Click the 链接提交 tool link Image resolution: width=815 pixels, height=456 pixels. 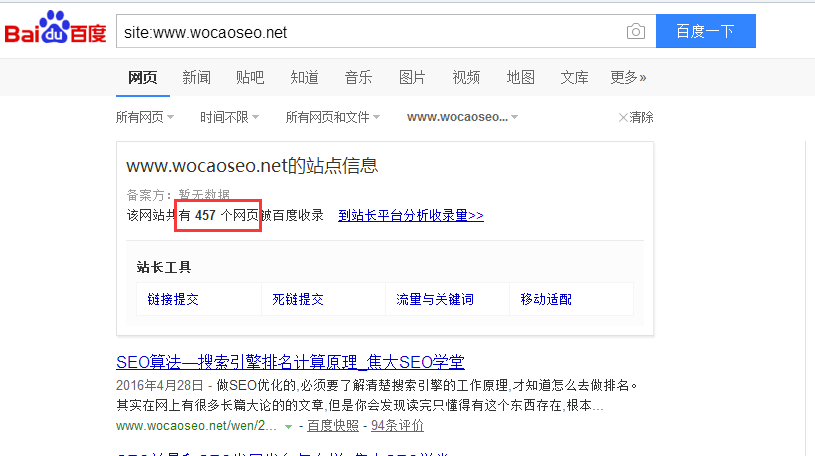173,299
